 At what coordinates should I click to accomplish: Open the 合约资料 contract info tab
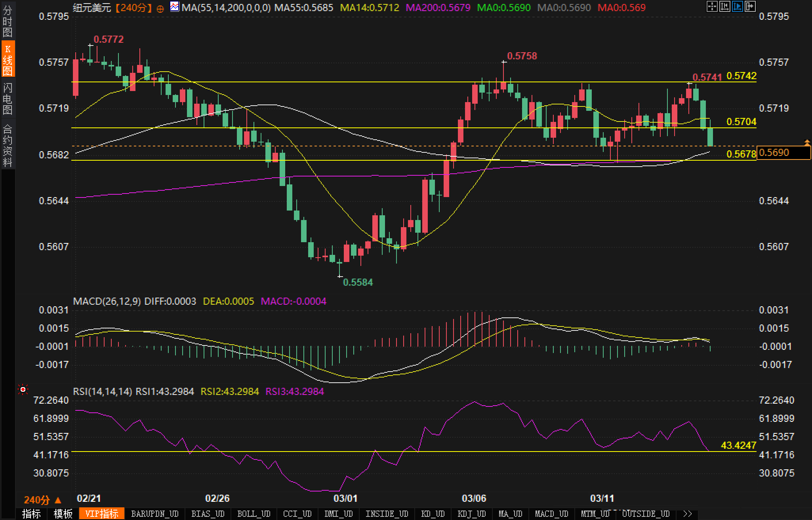tap(8, 145)
